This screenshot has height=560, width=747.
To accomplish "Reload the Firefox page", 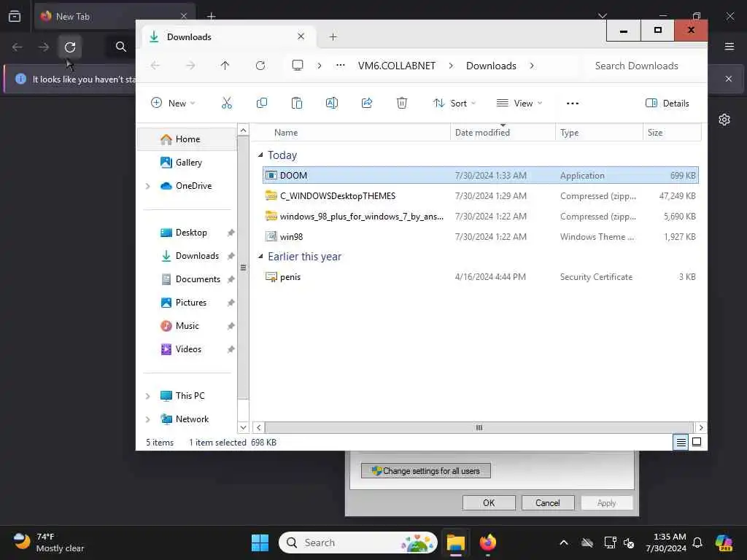I will pos(70,47).
